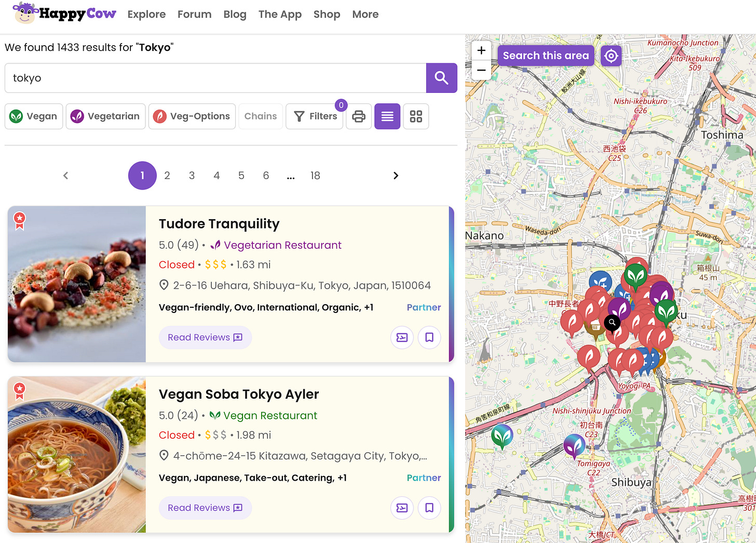The width and height of the screenshot is (756, 543).
Task: Click Kitazawa, Setagaya City address text
Action: pyautogui.click(x=300, y=456)
